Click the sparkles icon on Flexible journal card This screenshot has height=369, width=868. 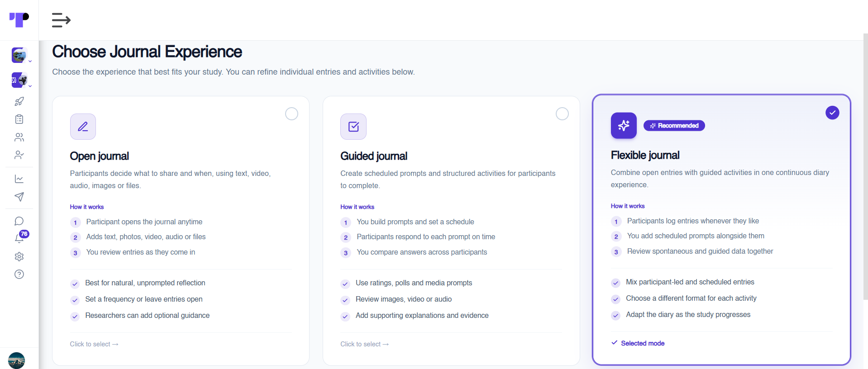(624, 126)
